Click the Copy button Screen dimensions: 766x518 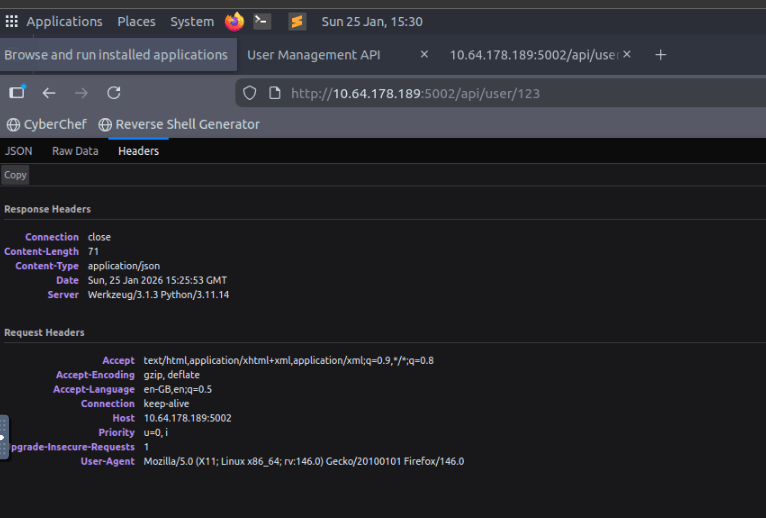tap(15, 175)
